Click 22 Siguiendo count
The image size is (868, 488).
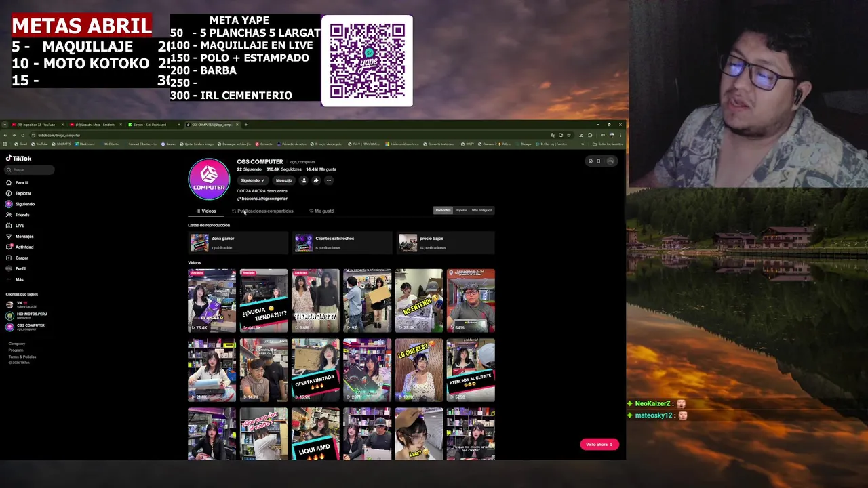(249, 169)
